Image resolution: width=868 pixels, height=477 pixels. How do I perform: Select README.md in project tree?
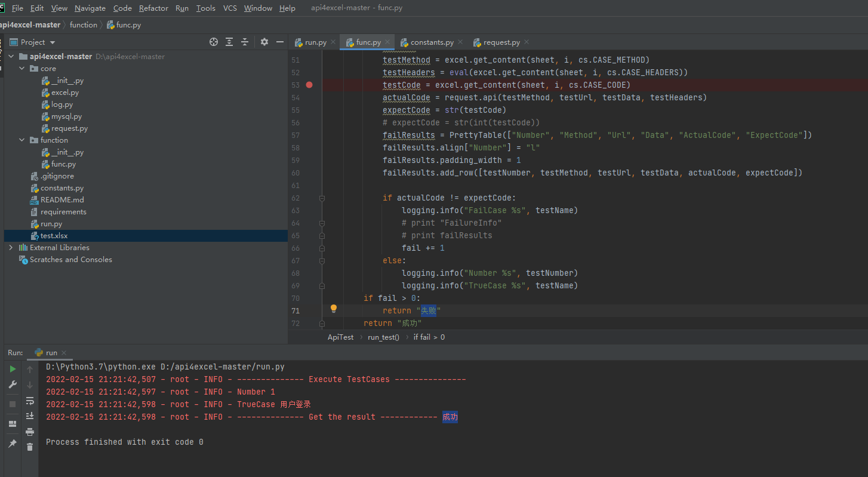(62, 200)
